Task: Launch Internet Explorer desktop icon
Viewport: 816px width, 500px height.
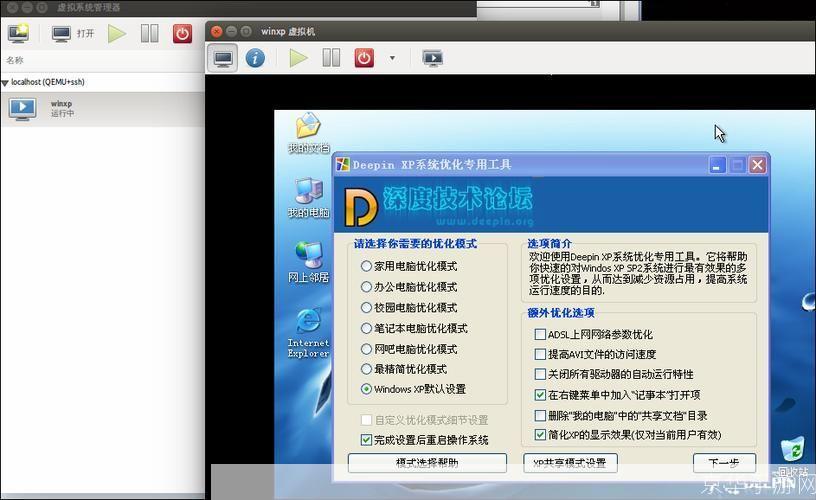Action: pyautogui.click(x=309, y=333)
